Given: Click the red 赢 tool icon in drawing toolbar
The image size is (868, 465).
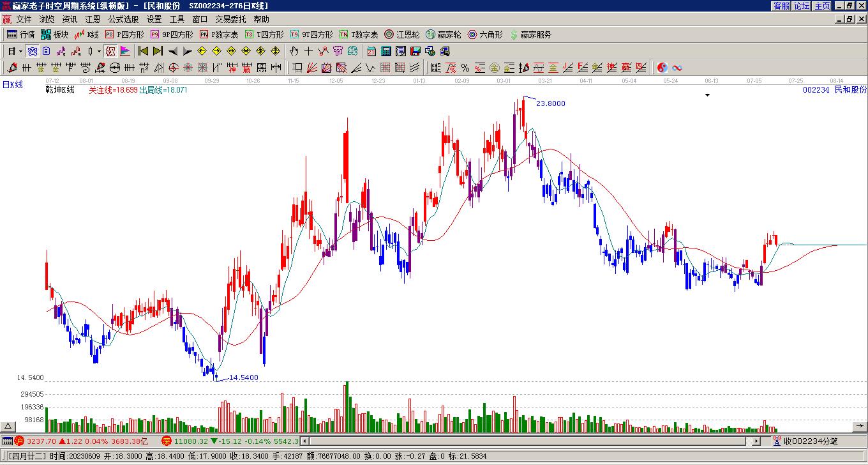Looking at the screenshot, I should (247, 68).
